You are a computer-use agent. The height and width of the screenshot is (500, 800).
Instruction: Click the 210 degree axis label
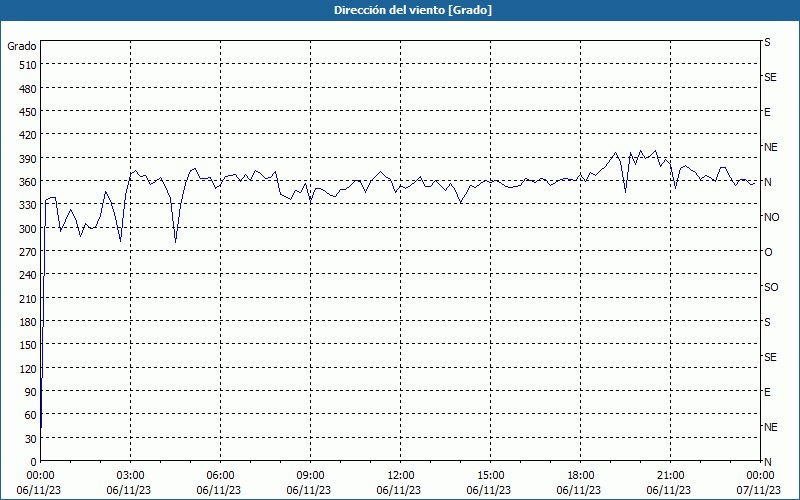[28, 298]
